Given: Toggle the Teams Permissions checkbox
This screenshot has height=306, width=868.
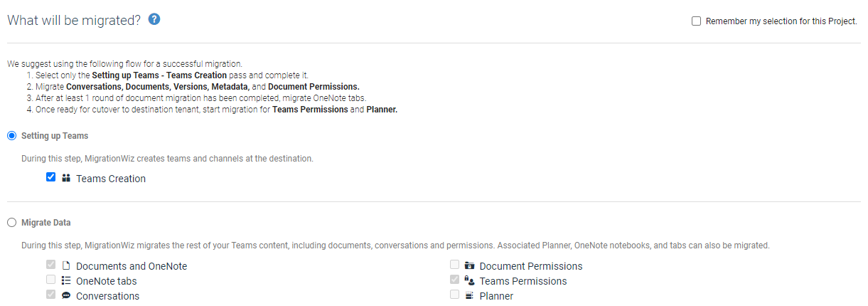Looking at the screenshot, I should pyautogui.click(x=454, y=280).
